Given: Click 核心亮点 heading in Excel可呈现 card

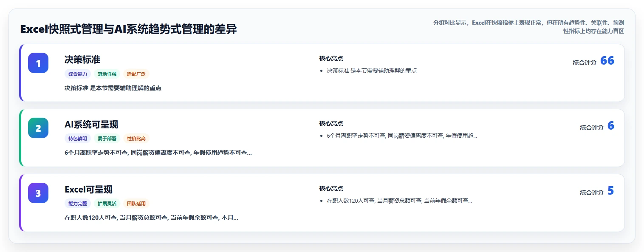Looking at the screenshot, I should (331, 188).
